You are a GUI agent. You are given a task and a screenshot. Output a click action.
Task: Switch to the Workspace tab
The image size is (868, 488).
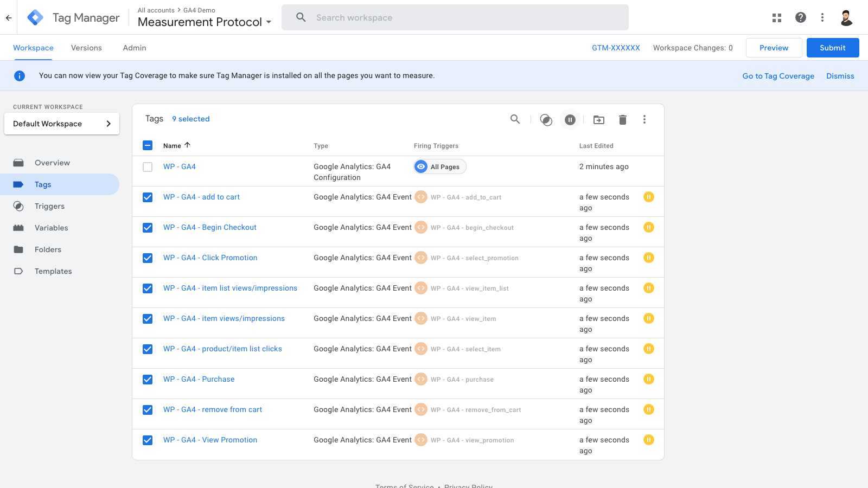click(33, 48)
